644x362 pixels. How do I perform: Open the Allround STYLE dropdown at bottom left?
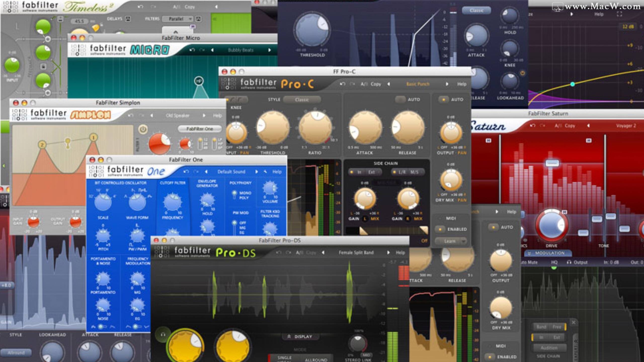16,353
